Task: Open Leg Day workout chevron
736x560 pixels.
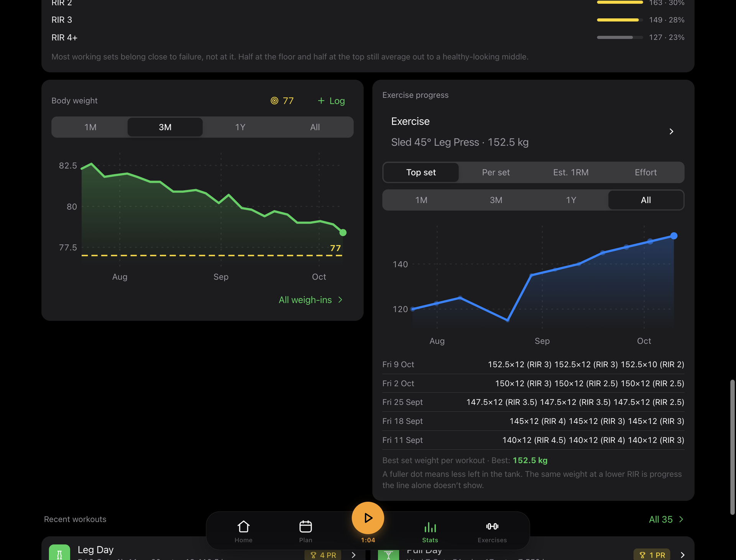Action: pyautogui.click(x=353, y=555)
